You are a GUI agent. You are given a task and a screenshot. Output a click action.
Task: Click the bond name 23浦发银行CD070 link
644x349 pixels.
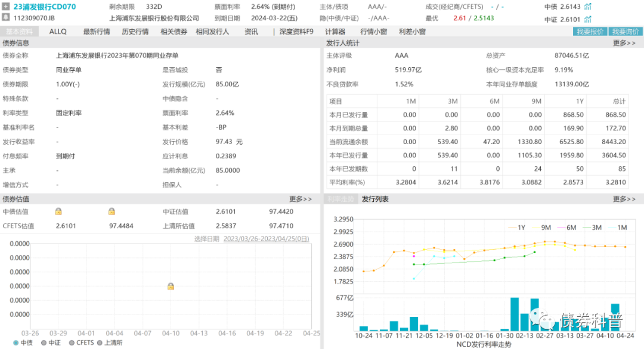(x=45, y=7)
